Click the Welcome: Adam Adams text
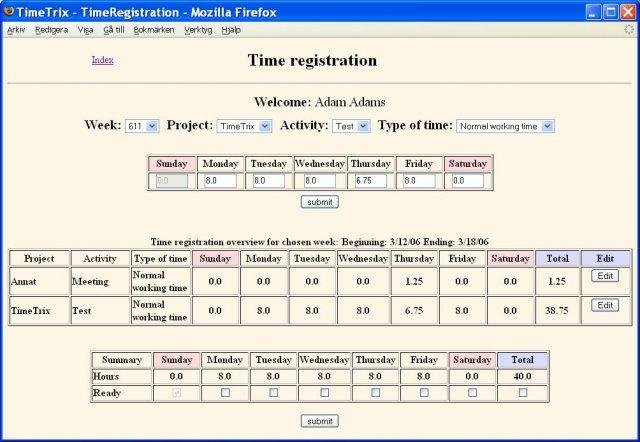The image size is (640, 442). (x=320, y=102)
